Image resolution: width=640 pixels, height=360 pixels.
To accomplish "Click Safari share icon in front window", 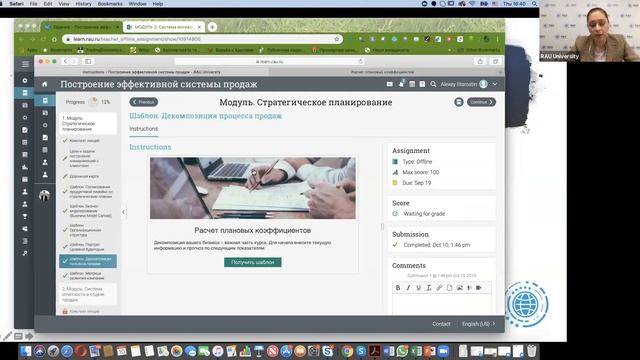I will (480, 61).
